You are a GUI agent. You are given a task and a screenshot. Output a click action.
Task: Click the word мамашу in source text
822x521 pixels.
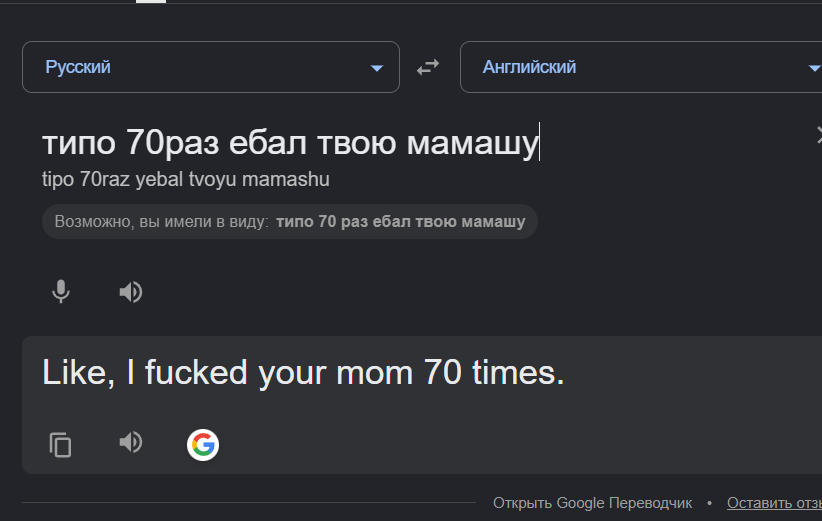(473, 143)
